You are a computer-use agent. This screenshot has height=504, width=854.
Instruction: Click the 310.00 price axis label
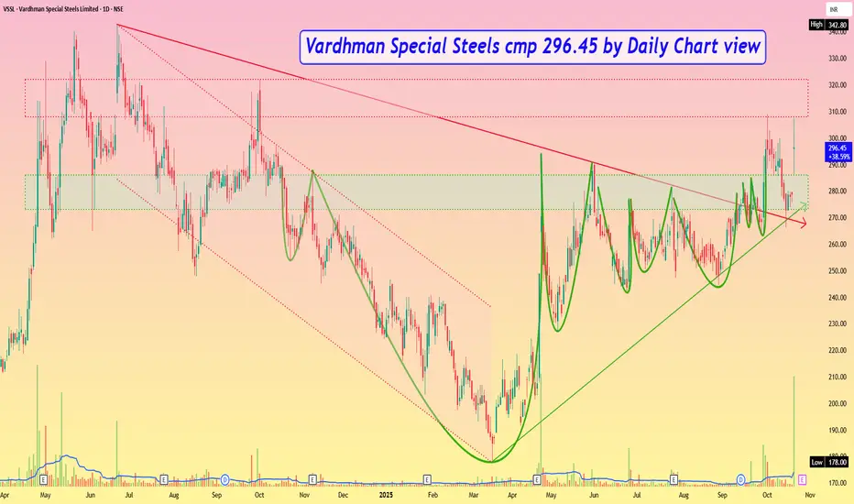point(838,112)
